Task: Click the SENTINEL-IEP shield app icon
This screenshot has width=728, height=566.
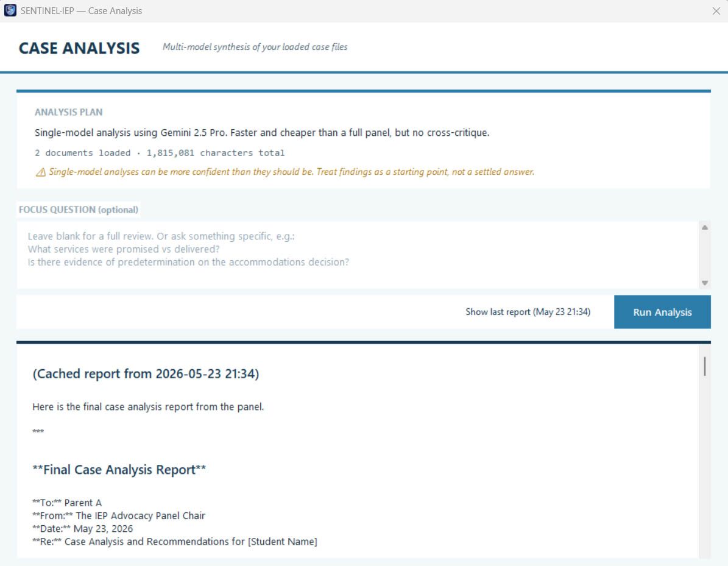Action: point(10,10)
